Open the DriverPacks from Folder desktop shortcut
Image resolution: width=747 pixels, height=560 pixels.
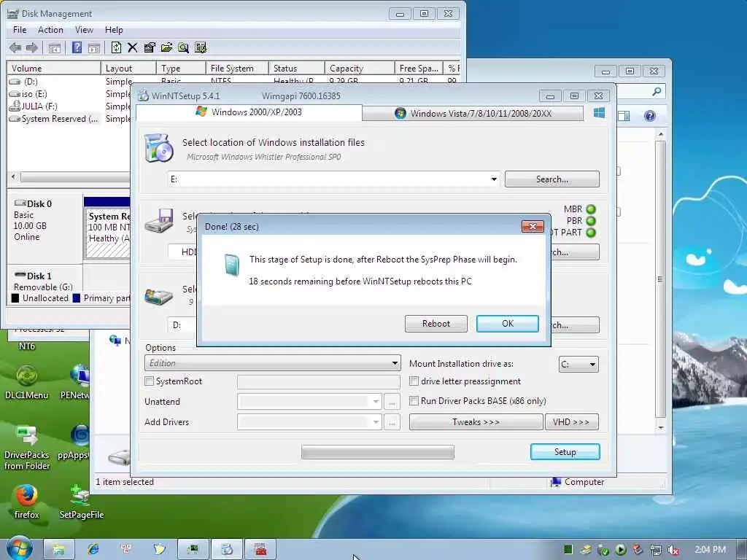click(x=27, y=448)
